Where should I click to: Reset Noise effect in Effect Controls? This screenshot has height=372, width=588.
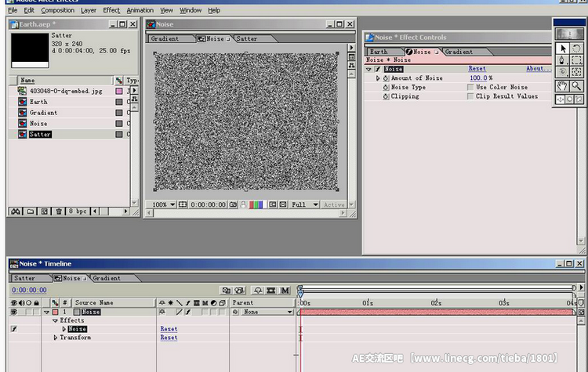tap(477, 69)
